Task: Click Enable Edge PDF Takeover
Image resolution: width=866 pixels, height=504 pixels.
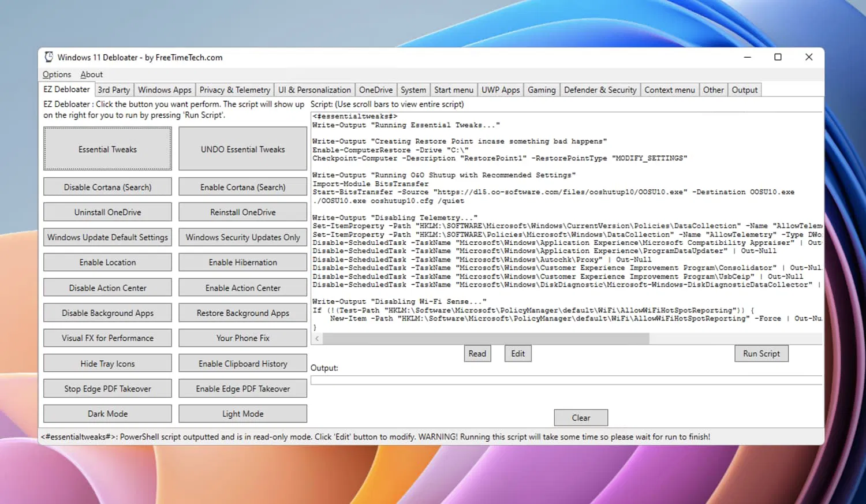Action: click(243, 389)
